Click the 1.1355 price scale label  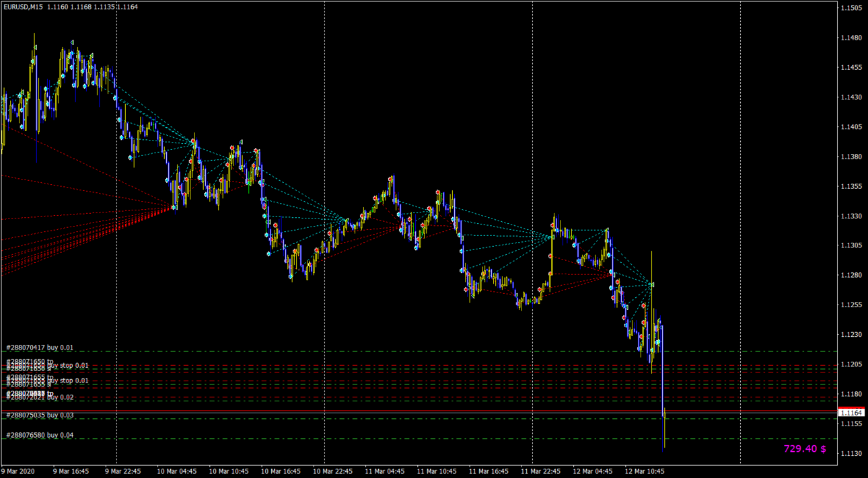coord(851,186)
